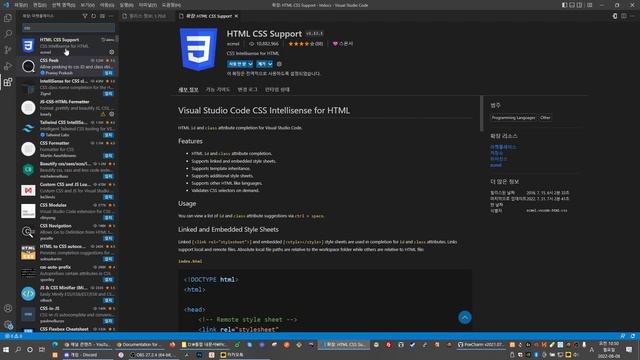
Task: Select the HTML CSS Support editor tab
Action: [x=209, y=16]
